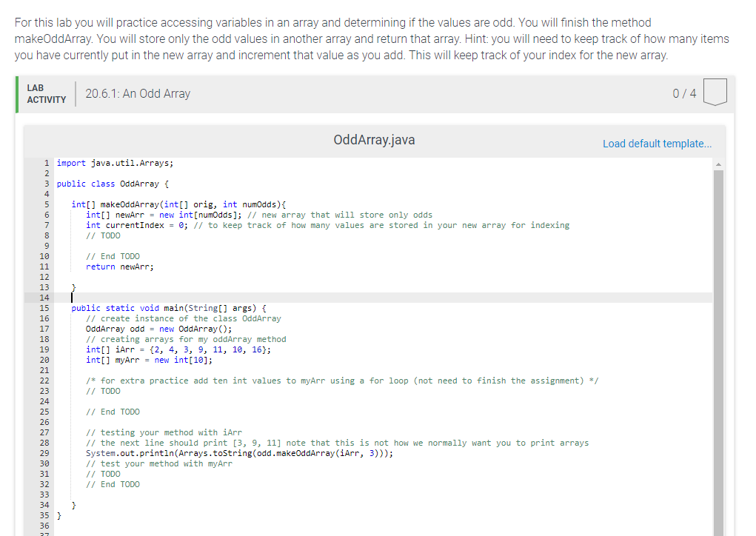This screenshot has height=536, width=756.
Task: Click the 'should print [3, 9, 11]' comment
Action: pyautogui.click(x=338, y=443)
